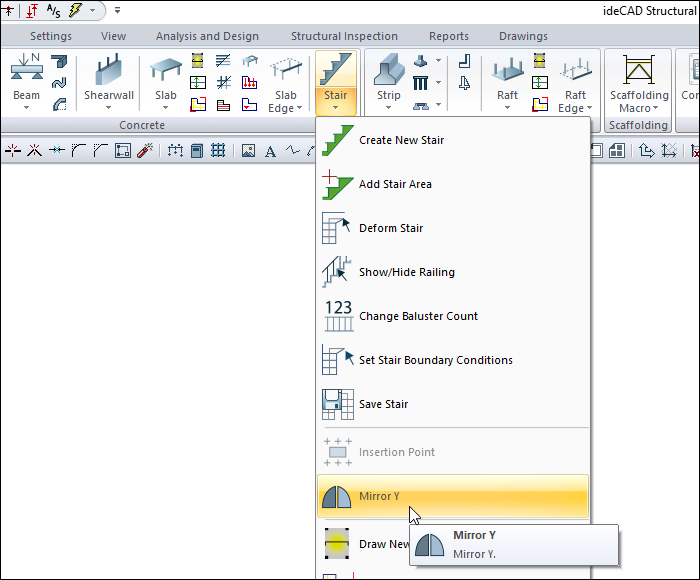Click the Shearwall tool icon
Viewport: 700px width, 580px height.
108,69
